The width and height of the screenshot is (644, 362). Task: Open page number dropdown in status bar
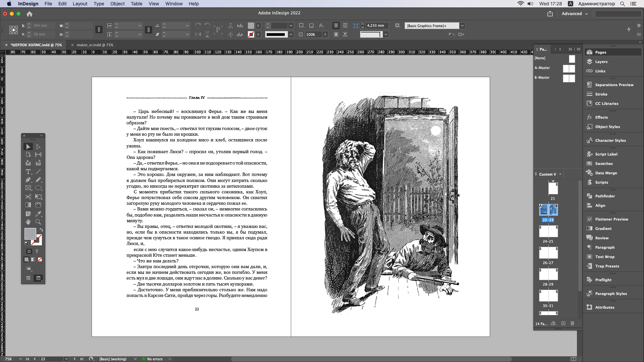pyautogui.click(x=66, y=359)
